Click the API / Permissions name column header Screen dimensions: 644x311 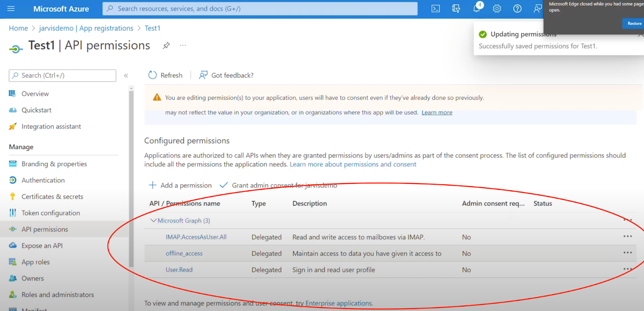click(x=185, y=203)
